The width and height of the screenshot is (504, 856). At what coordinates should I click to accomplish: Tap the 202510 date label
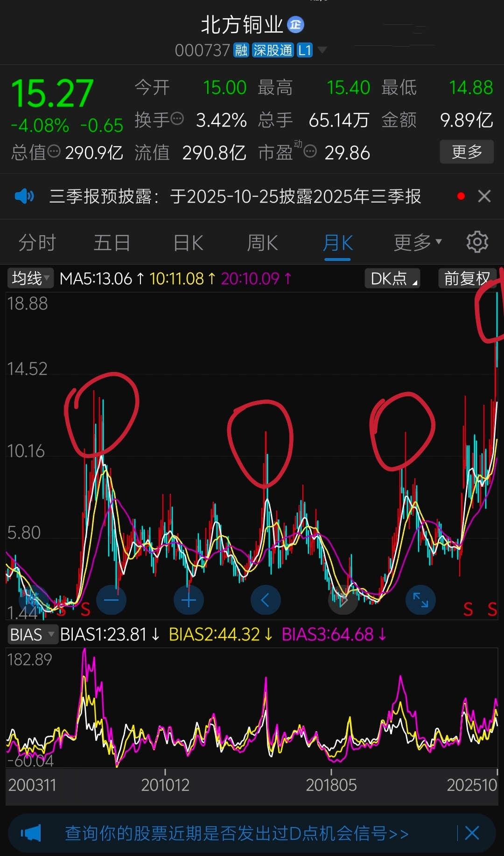472,785
